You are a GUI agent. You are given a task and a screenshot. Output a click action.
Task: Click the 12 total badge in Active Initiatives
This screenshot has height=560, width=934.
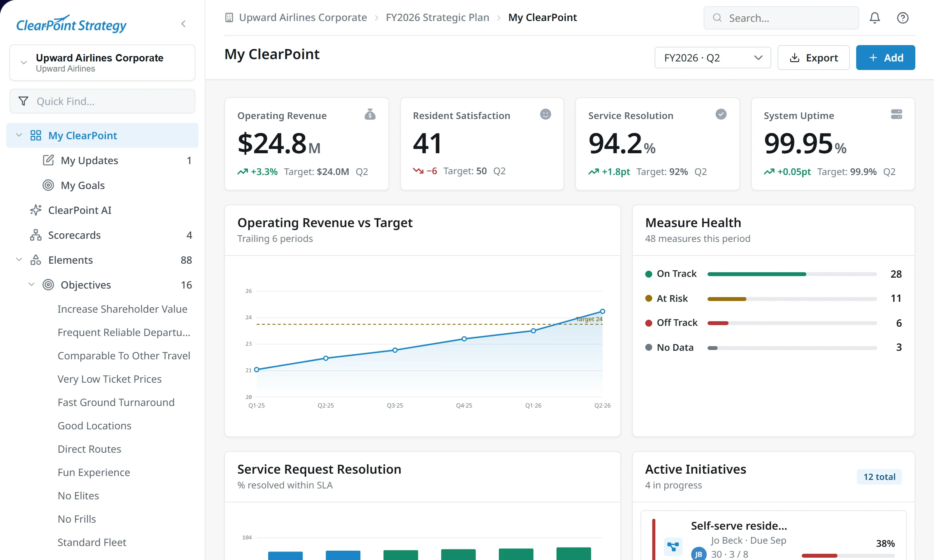(x=879, y=477)
